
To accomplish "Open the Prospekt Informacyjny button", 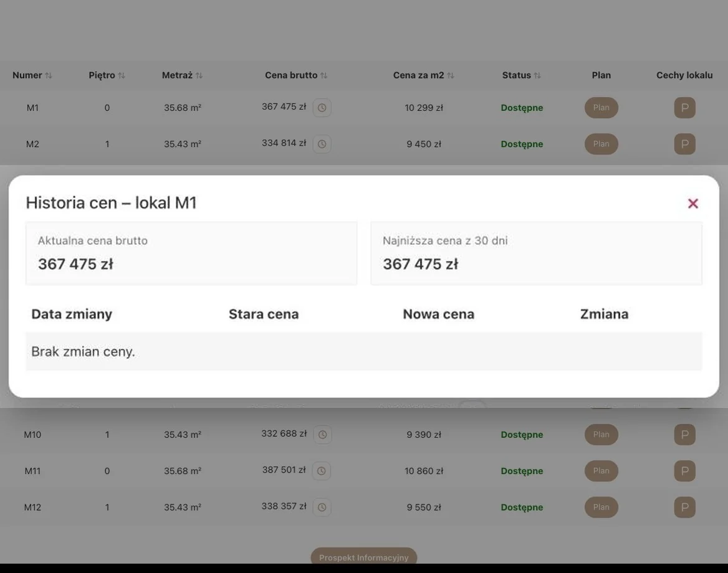I will tap(363, 557).
